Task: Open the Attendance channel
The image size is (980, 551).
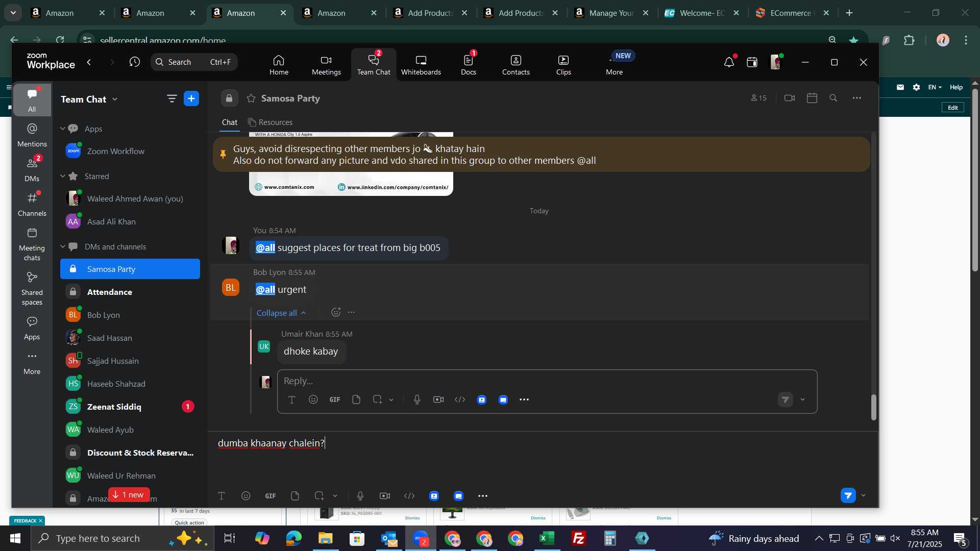Action: (x=130, y=292)
